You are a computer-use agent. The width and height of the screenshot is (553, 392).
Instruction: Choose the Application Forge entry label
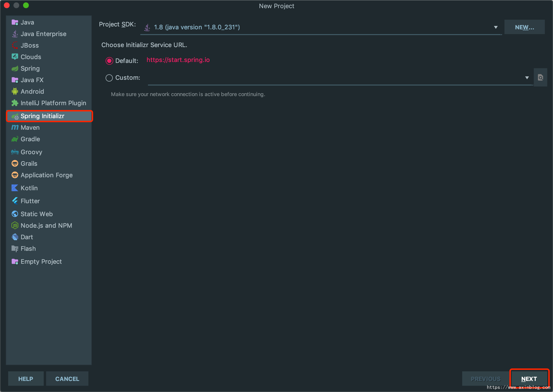pyautogui.click(x=47, y=175)
